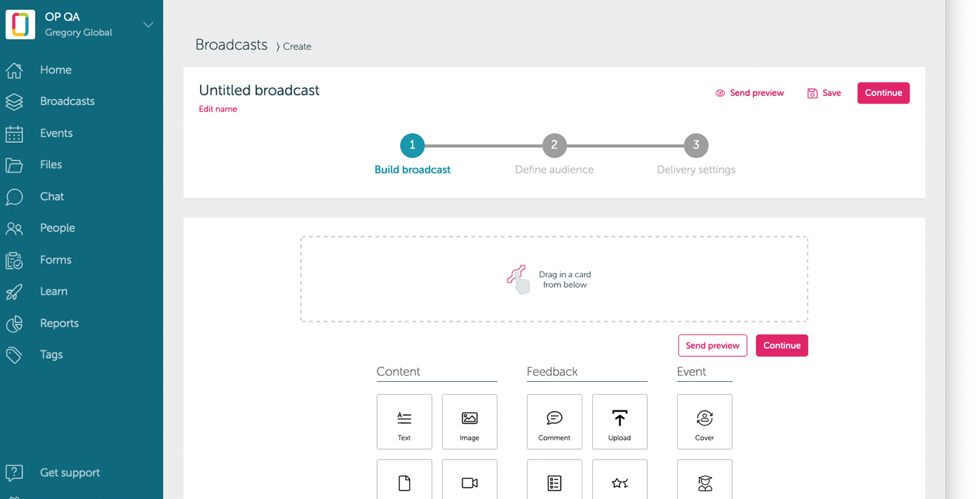The height and width of the screenshot is (499, 980).
Task: Select step 2 circle
Action: click(554, 145)
